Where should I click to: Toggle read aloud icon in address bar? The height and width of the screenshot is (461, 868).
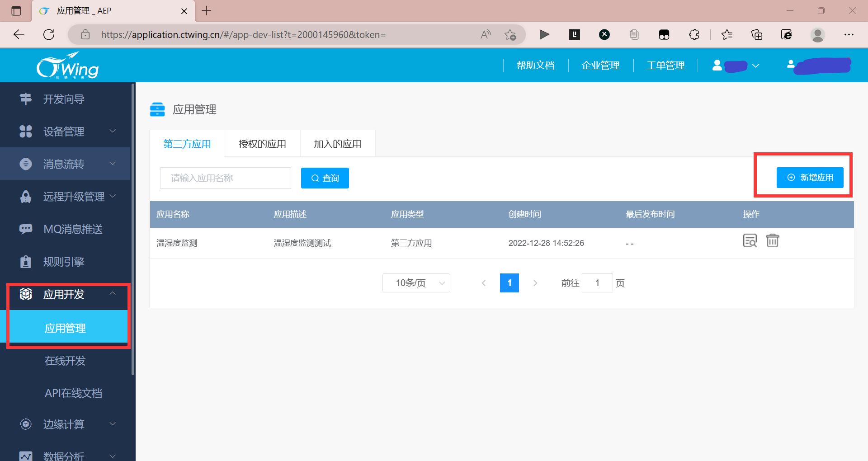click(x=486, y=35)
